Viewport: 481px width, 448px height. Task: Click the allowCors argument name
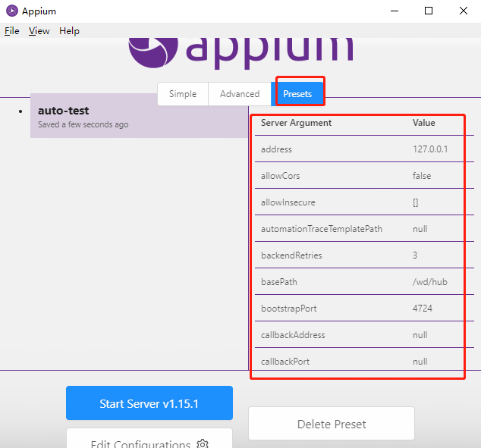click(x=281, y=176)
